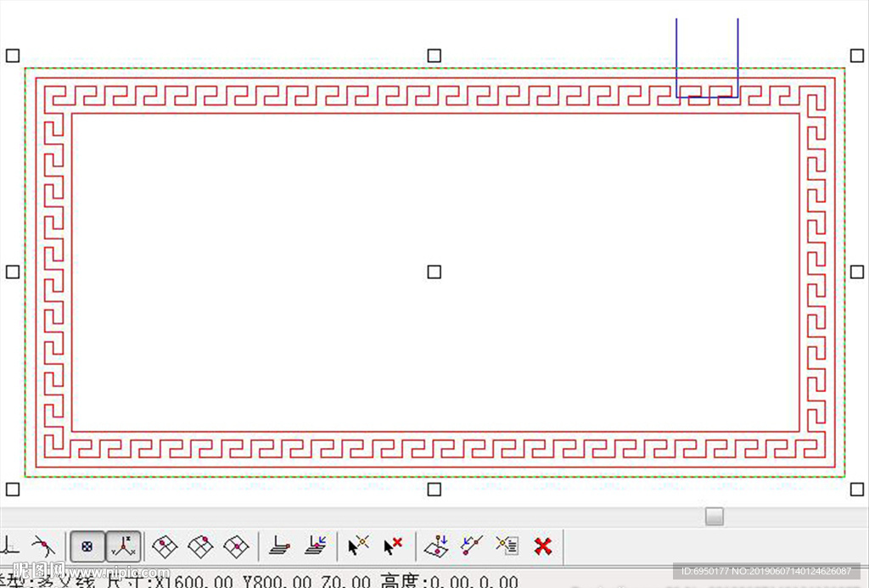Open the snap point list icon
The width and height of the screenshot is (869, 588).
click(507, 546)
